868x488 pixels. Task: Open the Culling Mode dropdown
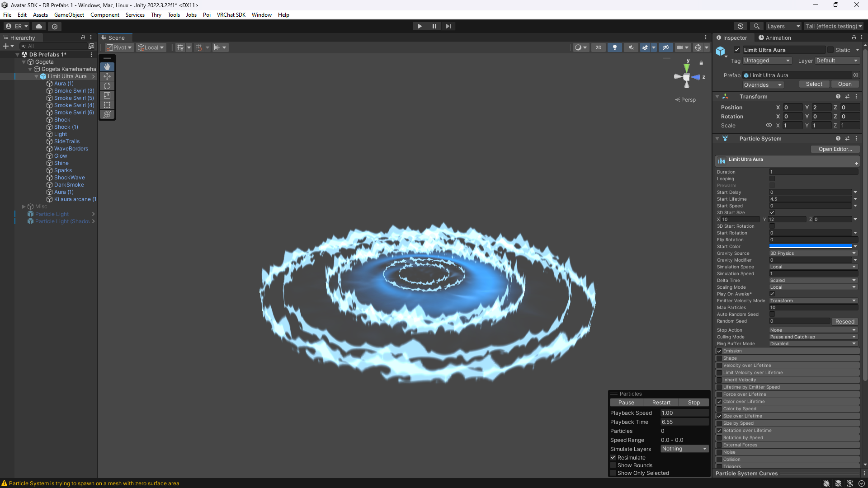[812, 337]
